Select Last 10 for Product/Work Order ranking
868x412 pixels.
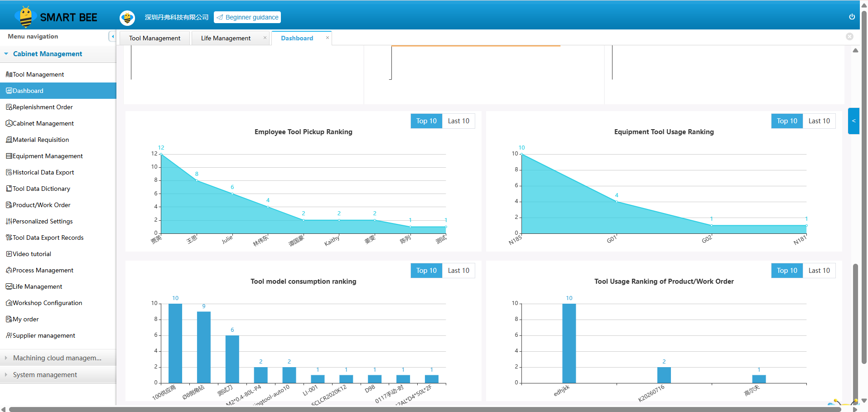[x=819, y=271]
